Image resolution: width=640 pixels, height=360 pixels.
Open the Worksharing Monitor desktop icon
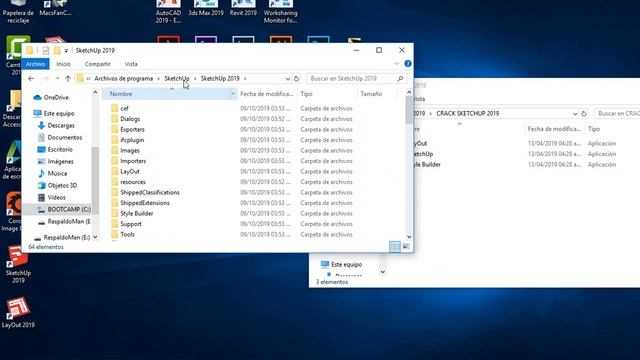tap(280, 11)
